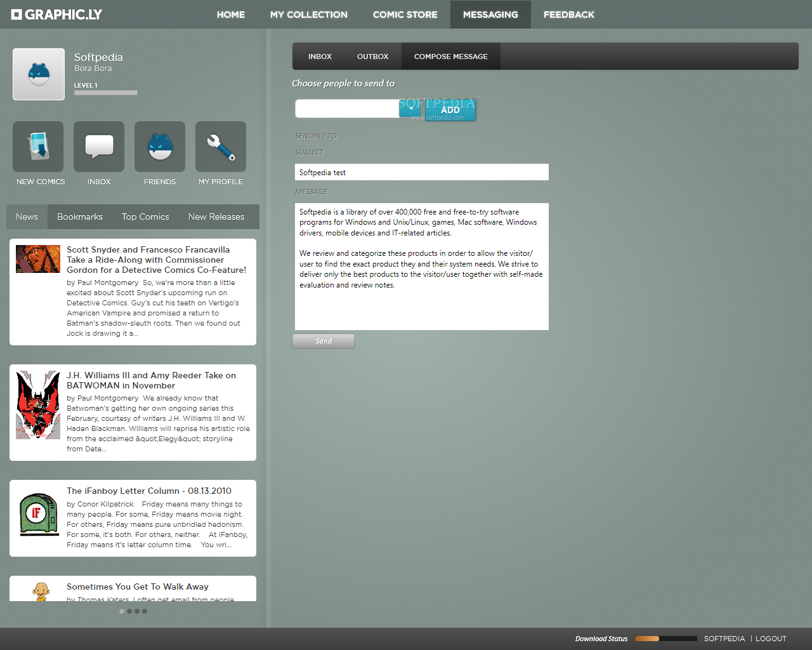Go to the Home menu
The width and height of the screenshot is (812, 650).
tap(231, 14)
